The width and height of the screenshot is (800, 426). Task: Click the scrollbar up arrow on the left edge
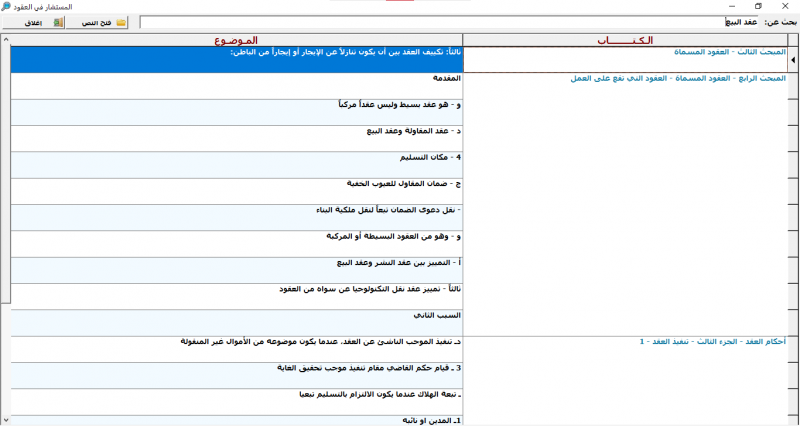click(x=5, y=40)
